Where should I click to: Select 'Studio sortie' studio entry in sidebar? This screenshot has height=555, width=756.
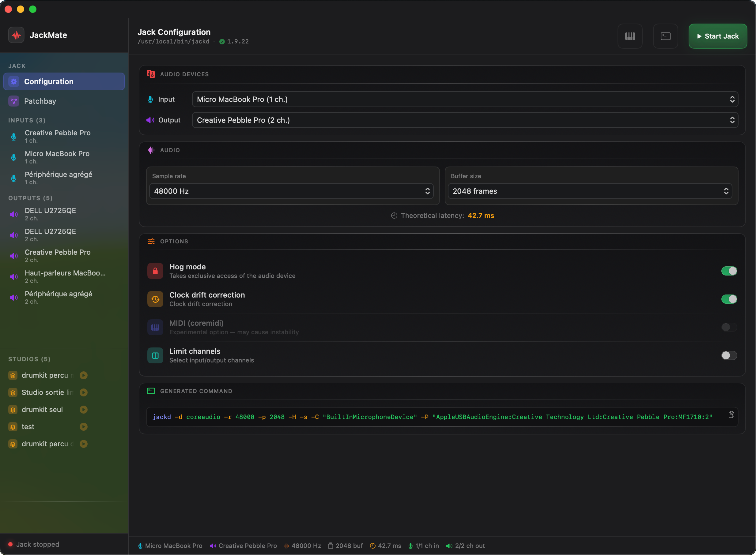point(47,392)
